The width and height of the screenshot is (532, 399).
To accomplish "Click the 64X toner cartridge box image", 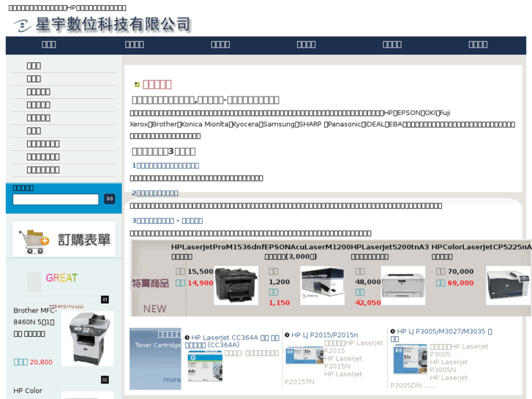I will click(x=205, y=366).
